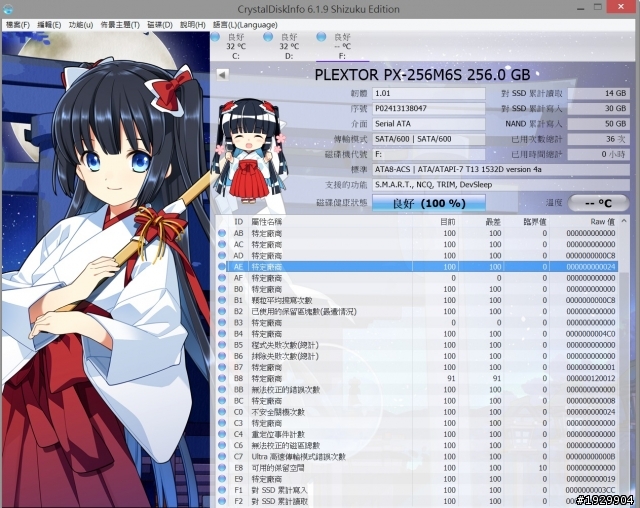Click the blue status circle of row AB
The image size is (640, 508).
tap(222, 233)
